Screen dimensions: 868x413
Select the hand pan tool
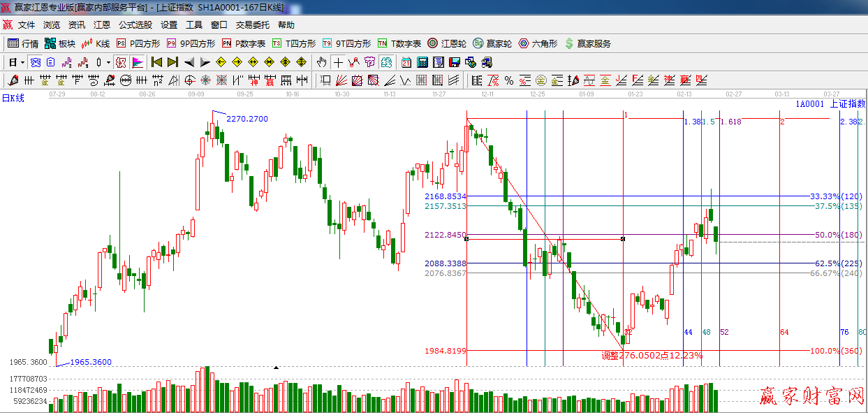(321, 62)
